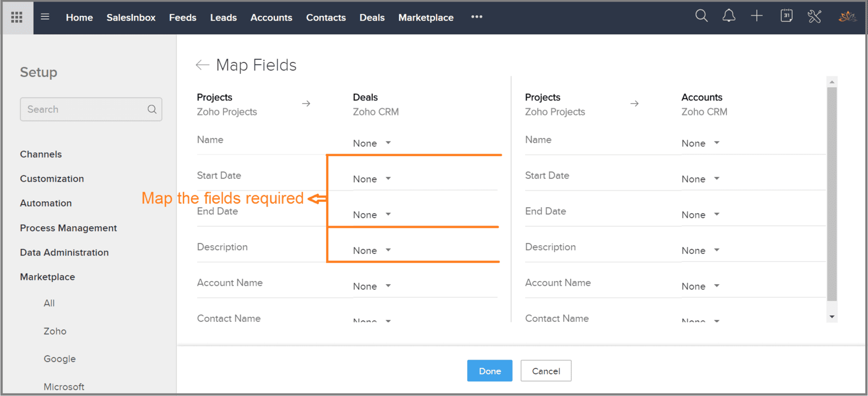The height and width of the screenshot is (396, 868).
Task: Go to the Leads tab
Action: [x=224, y=17]
